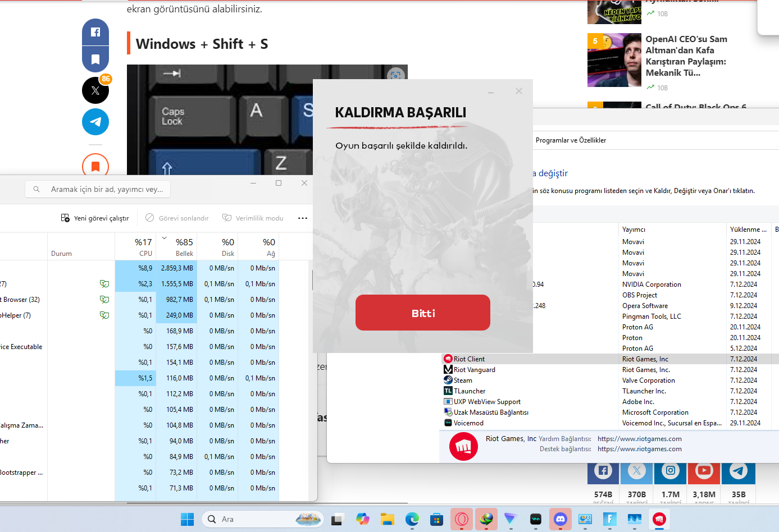Sort by Disk column header
This screenshot has height=532, width=779.
pos(217,247)
